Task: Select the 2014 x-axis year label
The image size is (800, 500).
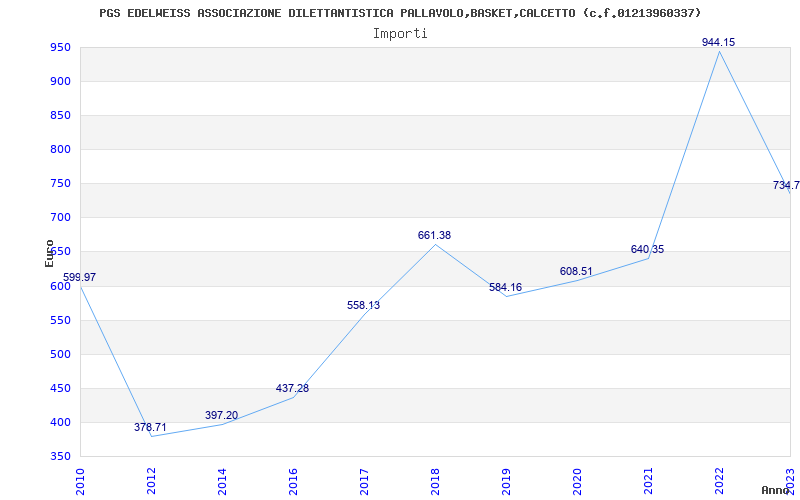Action: (222, 482)
